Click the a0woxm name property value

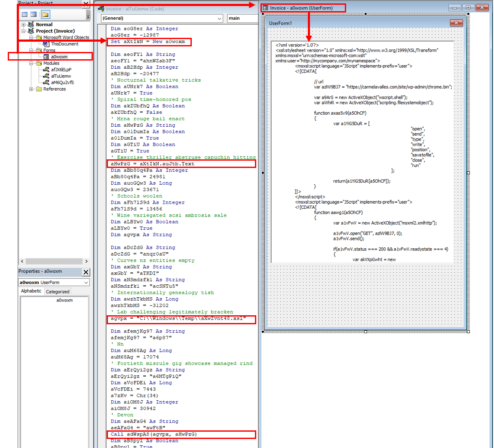point(64,300)
